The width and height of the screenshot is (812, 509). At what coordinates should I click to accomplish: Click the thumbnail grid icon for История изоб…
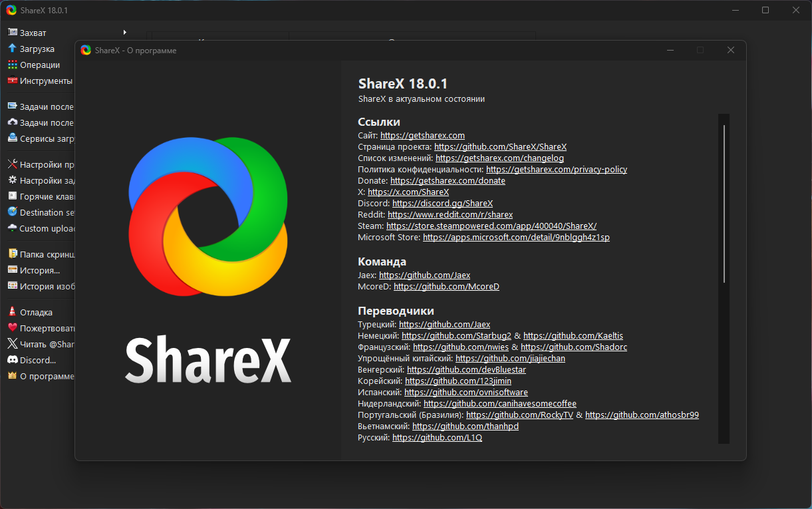click(12, 286)
